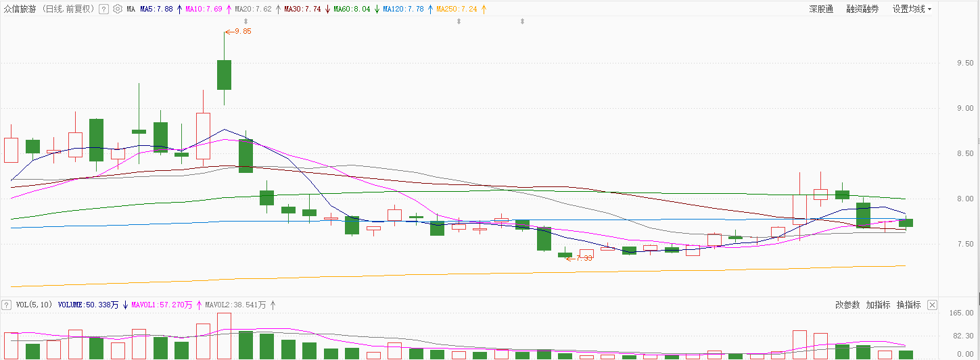
Task: Select the MA30:7.74 legend value
Action: click(x=302, y=9)
